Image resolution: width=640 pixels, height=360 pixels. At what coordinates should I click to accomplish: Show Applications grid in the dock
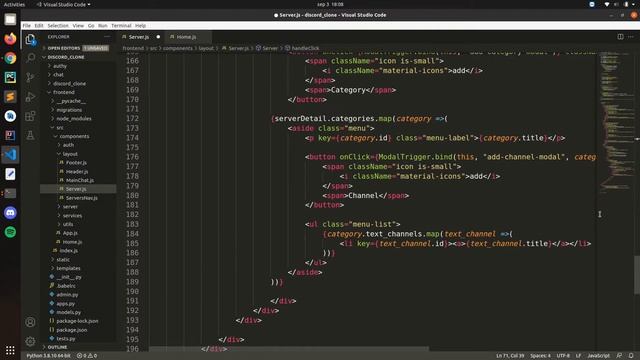[x=10, y=350]
